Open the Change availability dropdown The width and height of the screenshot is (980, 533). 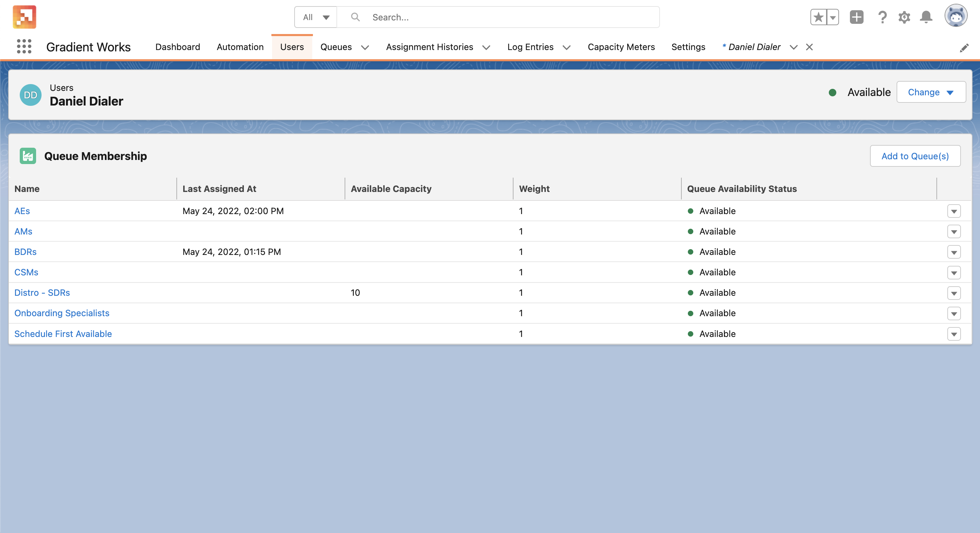pyautogui.click(x=931, y=92)
